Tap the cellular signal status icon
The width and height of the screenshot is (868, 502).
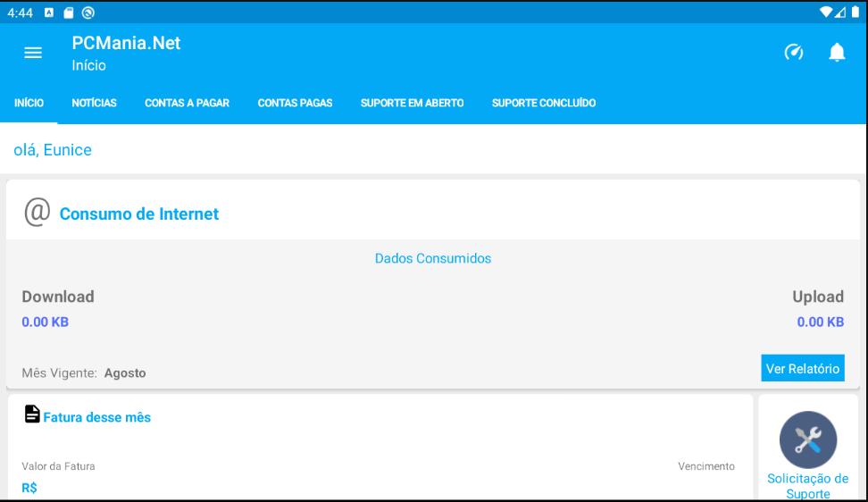(840, 13)
